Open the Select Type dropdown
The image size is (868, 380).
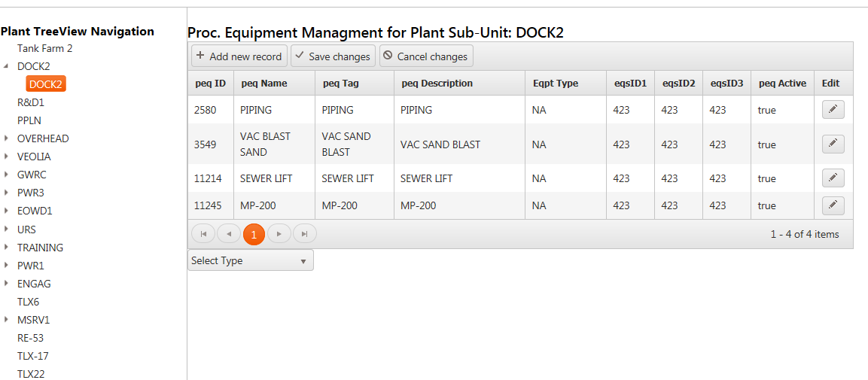(x=250, y=260)
